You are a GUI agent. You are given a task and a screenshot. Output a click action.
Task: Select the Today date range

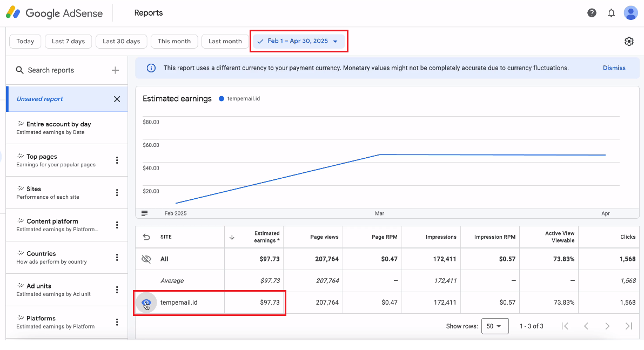pos(25,42)
